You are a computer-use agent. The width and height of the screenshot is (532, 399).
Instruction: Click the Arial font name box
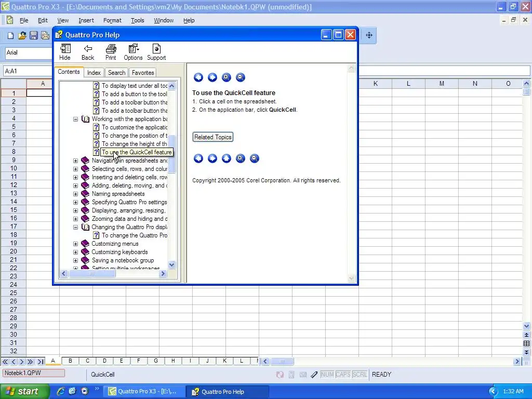coord(29,52)
